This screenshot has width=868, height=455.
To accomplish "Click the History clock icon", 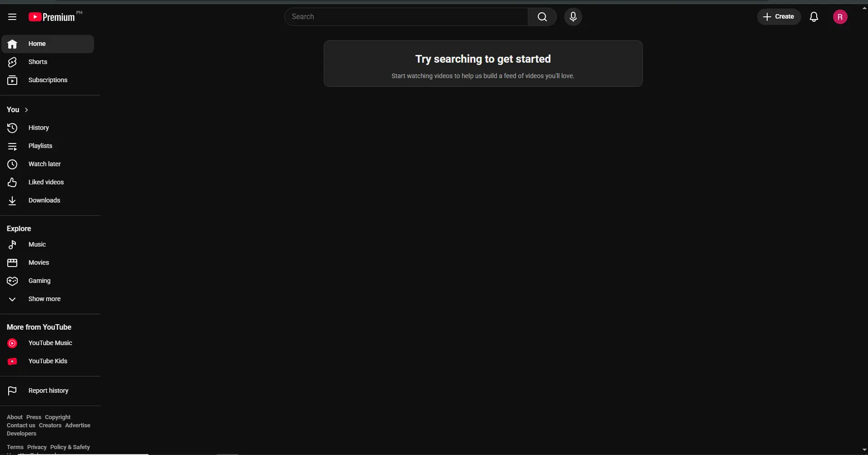I will (12, 128).
